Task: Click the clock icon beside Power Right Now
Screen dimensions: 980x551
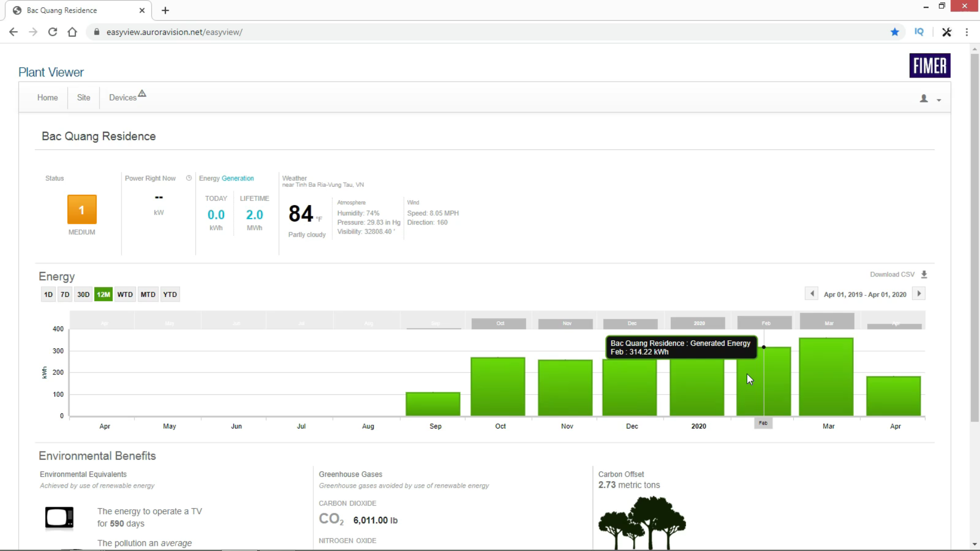Action: pyautogui.click(x=189, y=178)
